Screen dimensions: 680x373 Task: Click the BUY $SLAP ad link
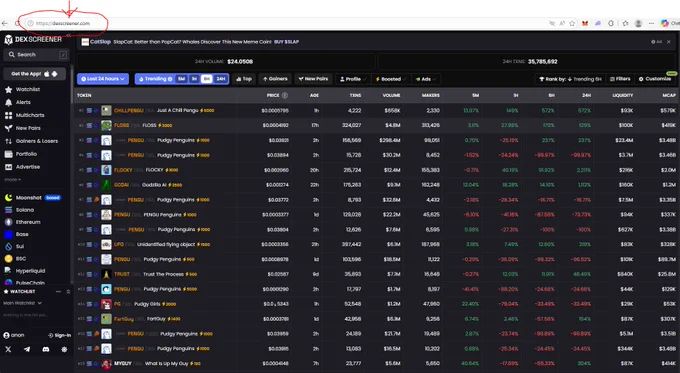[x=286, y=42]
